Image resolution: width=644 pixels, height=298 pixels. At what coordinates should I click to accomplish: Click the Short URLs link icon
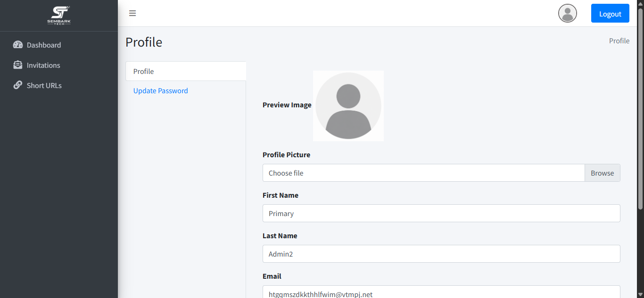click(18, 85)
